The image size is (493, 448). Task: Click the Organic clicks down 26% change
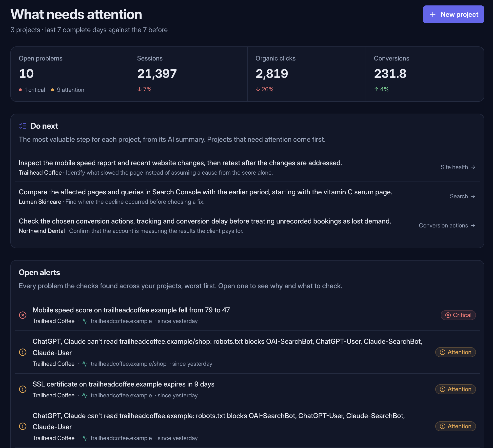[264, 89]
